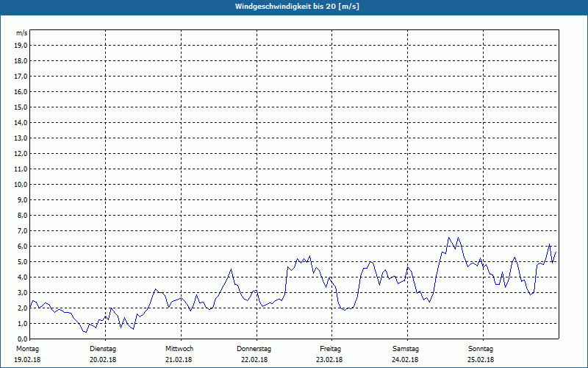Click the chart title 'Windgeschwindigkeit bis 20 [m/s]'
The height and width of the screenshot is (368, 588).
point(298,7)
